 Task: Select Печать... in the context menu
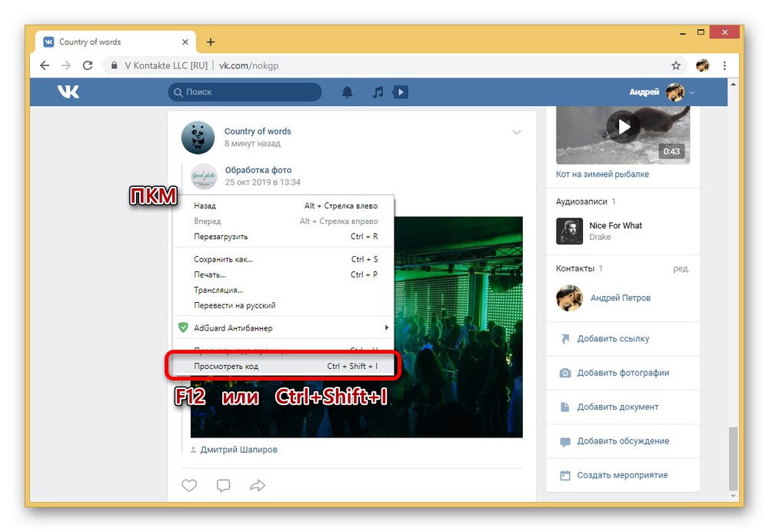284,274
